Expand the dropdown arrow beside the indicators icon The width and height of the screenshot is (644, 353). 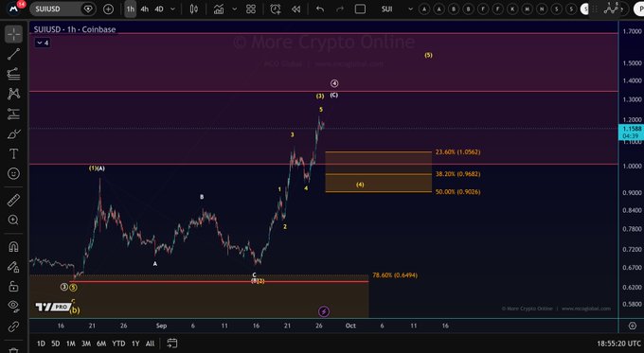(x=235, y=9)
